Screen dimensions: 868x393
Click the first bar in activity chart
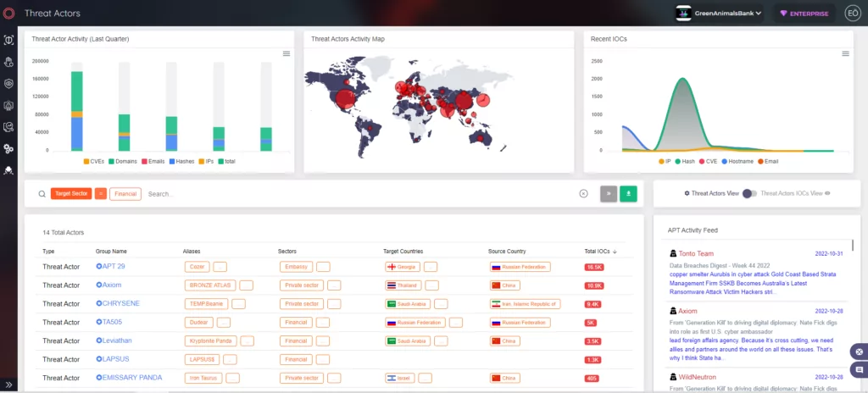pyautogui.click(x=77, y=111)
